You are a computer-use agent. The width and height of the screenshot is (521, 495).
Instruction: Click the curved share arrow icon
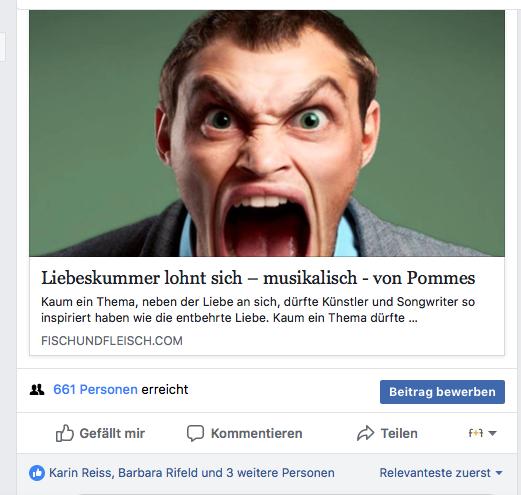(x=365, y=433)
